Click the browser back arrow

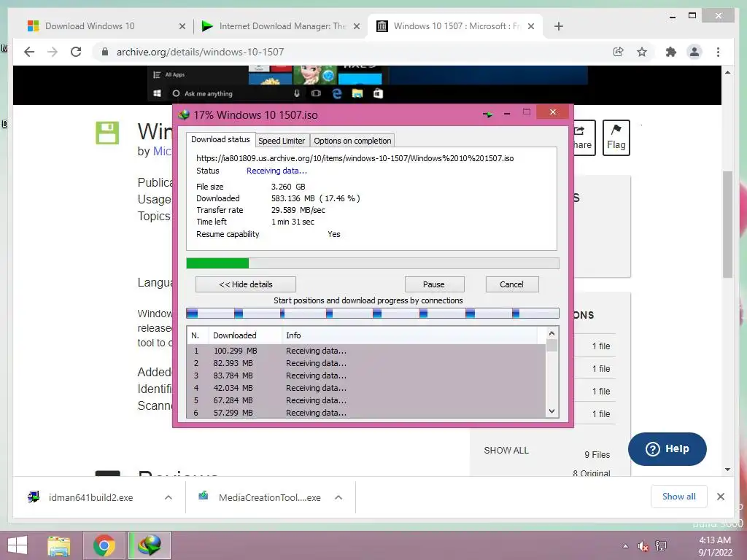pos(29,52)
